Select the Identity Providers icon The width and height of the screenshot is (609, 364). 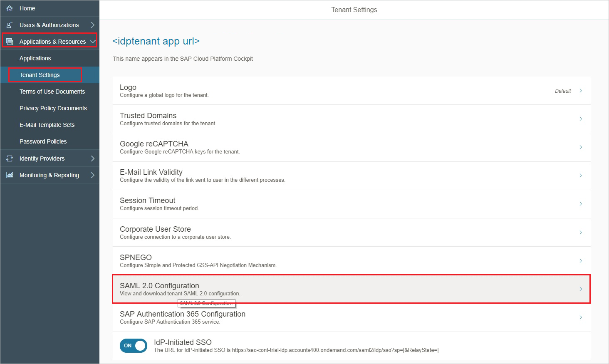[9, 158]
